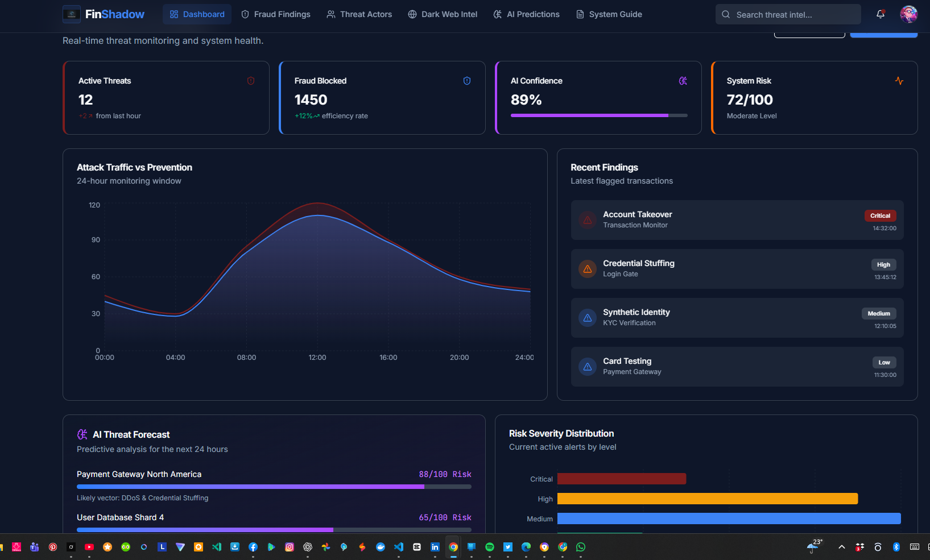
Task: Click the 14:32:00 timestamp
Action: 884,228
